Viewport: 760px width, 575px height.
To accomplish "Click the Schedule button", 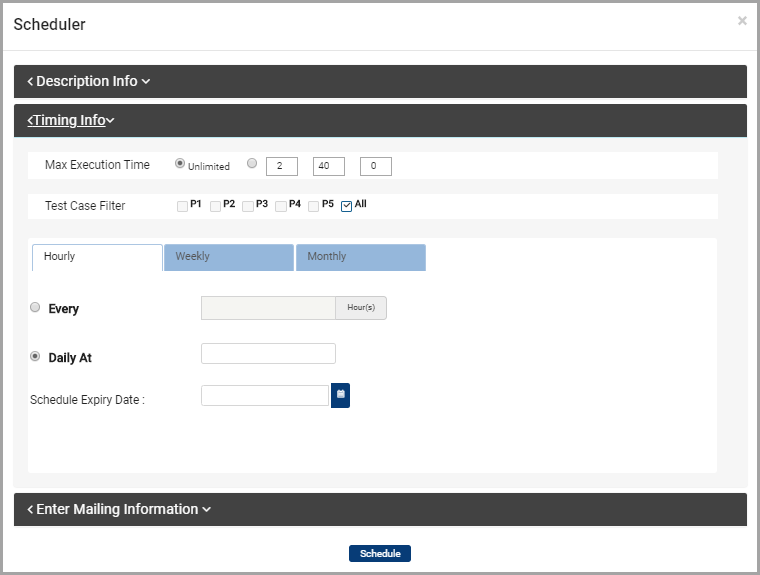I will pyautogui.click(x=380, y=553).
